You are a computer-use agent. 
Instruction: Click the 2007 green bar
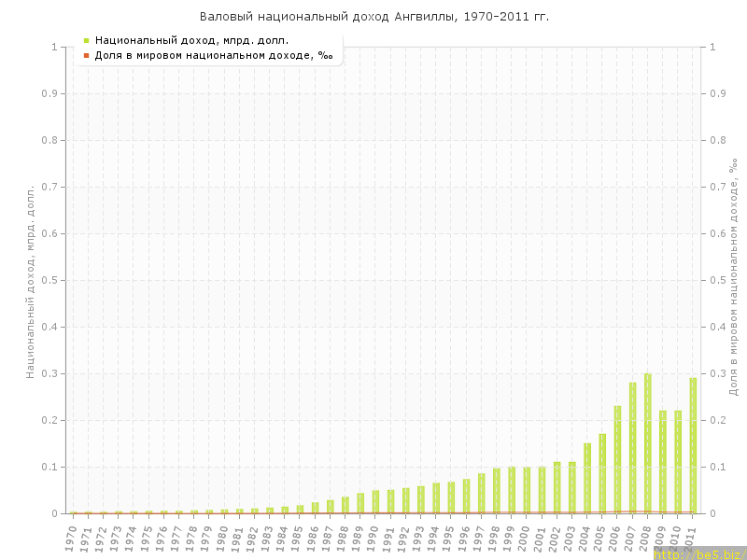click(632, 448)
